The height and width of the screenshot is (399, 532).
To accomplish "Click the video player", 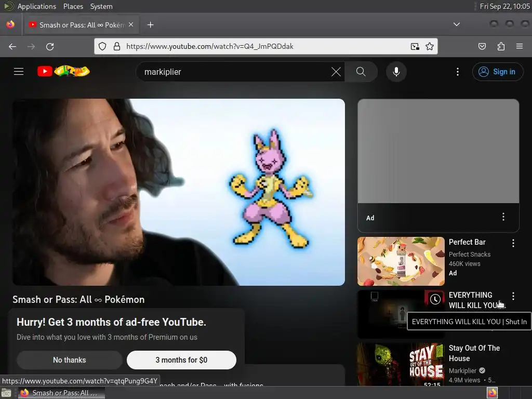I will click(179, 192).
